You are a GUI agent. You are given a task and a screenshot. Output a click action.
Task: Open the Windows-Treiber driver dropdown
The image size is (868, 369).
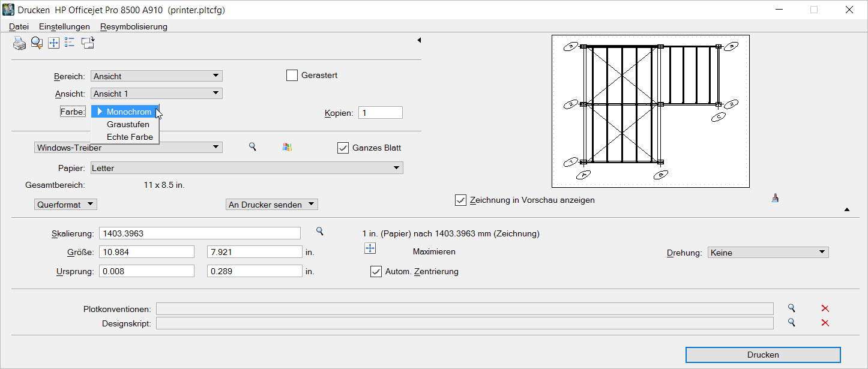pos(128,148)
